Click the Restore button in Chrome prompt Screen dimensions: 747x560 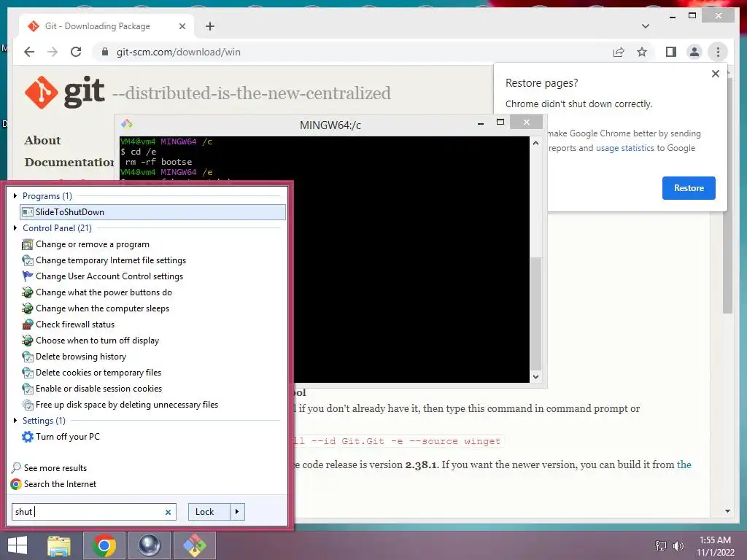689,188
